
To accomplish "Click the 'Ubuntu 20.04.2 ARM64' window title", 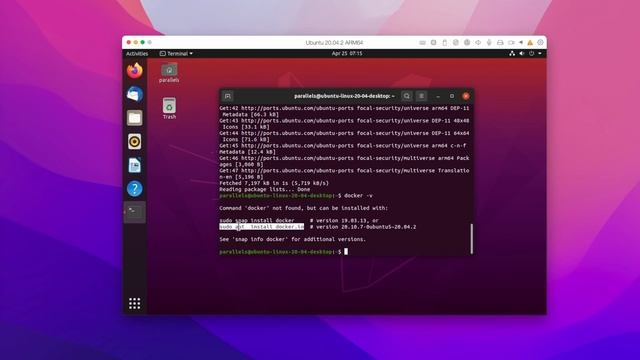I will tap(334, 42).
